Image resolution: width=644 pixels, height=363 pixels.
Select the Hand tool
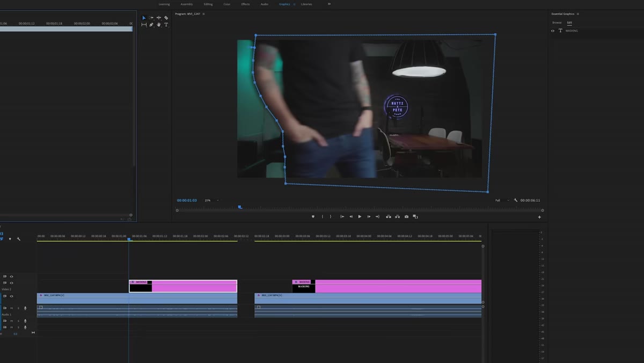tap(158, 25)
